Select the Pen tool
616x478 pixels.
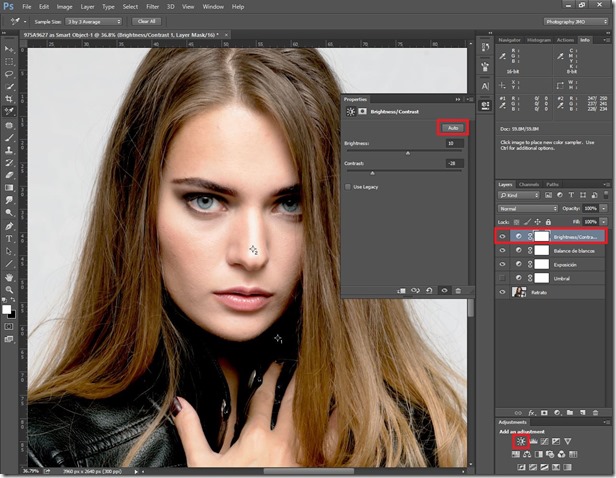click(9, 226)
